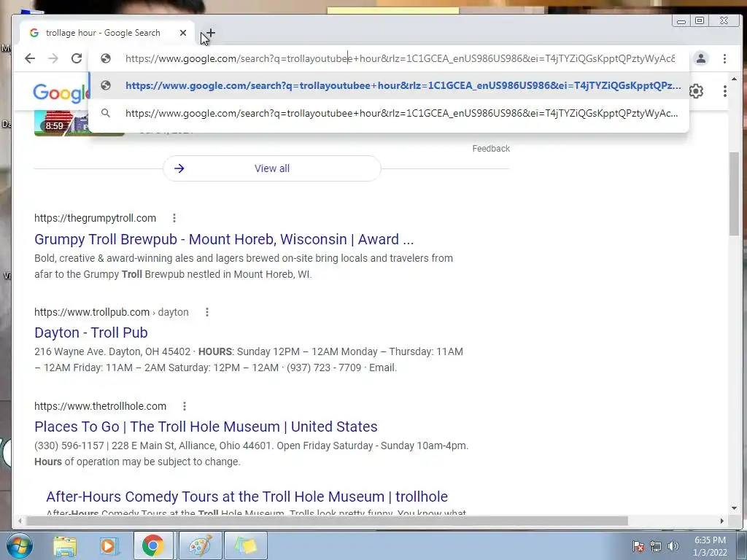Select the search-icon URL suggestion row
747x560 pixels.
(389, 113)
